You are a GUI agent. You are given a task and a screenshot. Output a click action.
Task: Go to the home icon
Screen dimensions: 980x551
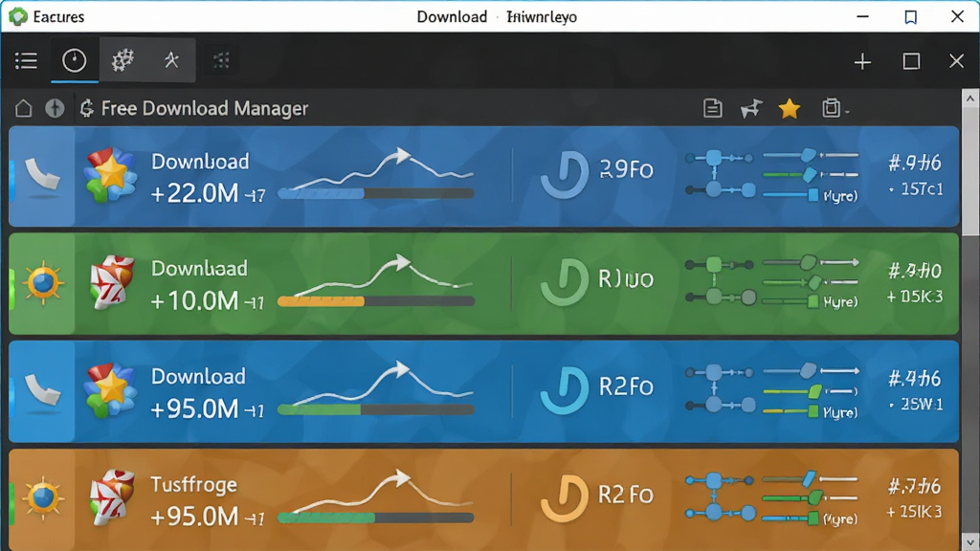click(24, 108)
